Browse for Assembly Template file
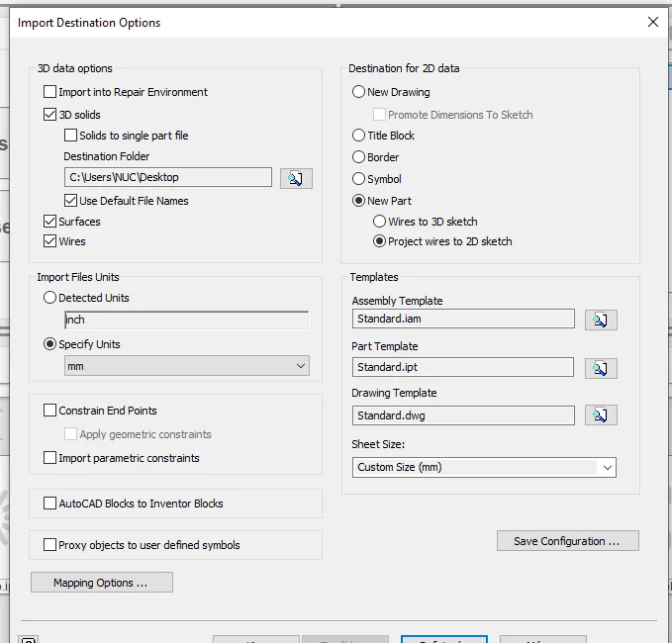The width and height of the screenshot is (672, 643). coord(600,320)
